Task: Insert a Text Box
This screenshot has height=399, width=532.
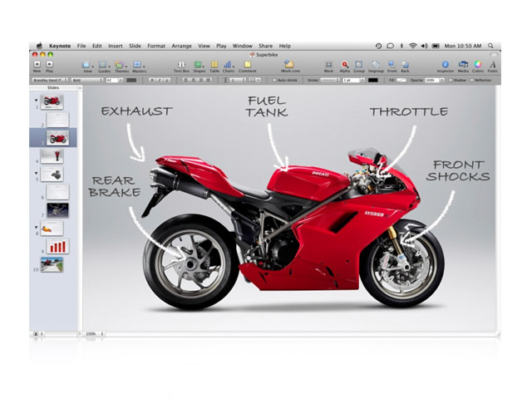Action: click(x=181, y=66)
